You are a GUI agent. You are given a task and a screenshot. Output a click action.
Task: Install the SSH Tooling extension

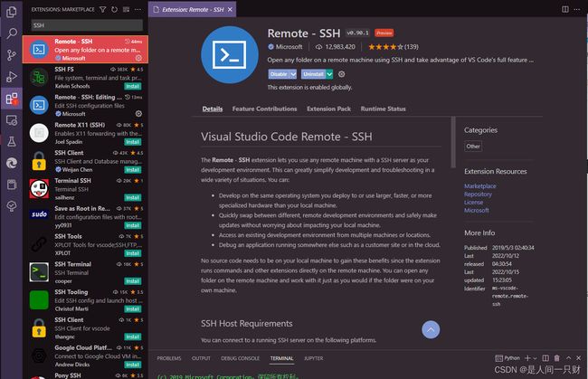(133, 308)
